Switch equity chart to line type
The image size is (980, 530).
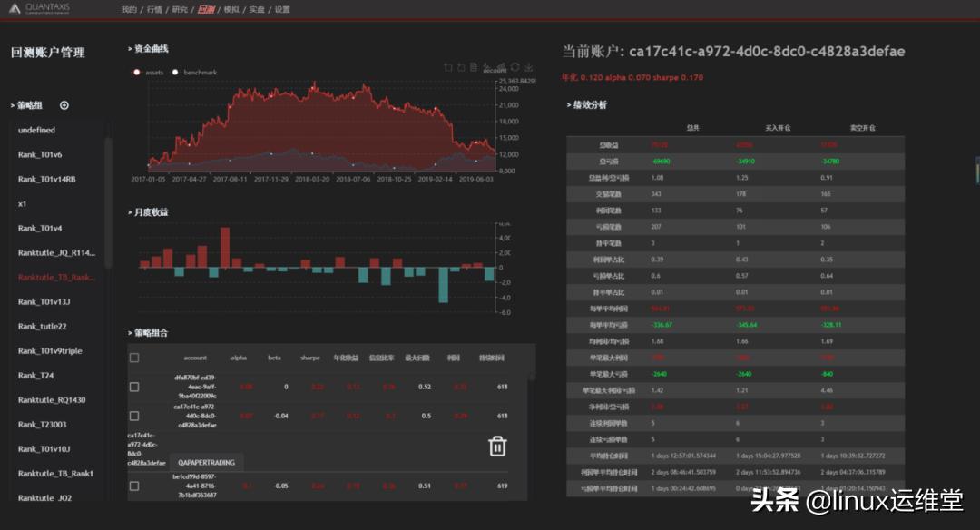[487, 66]
